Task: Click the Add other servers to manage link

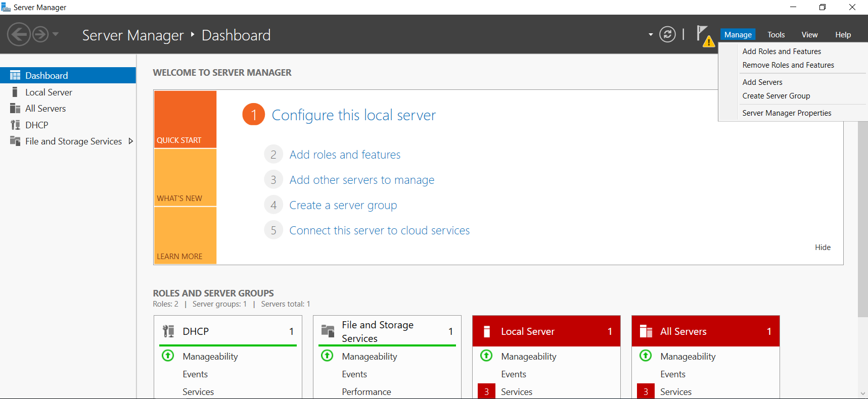Action: [361, 180]
